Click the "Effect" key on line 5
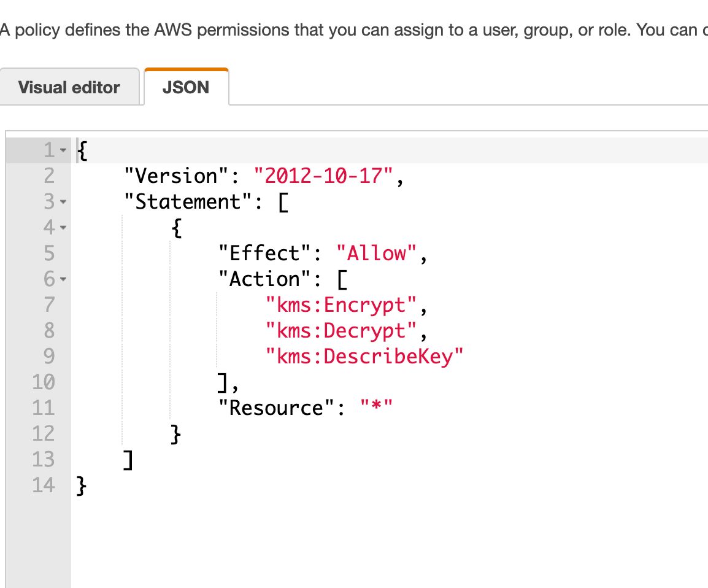 pyautogui.click(x=264, y=253)
